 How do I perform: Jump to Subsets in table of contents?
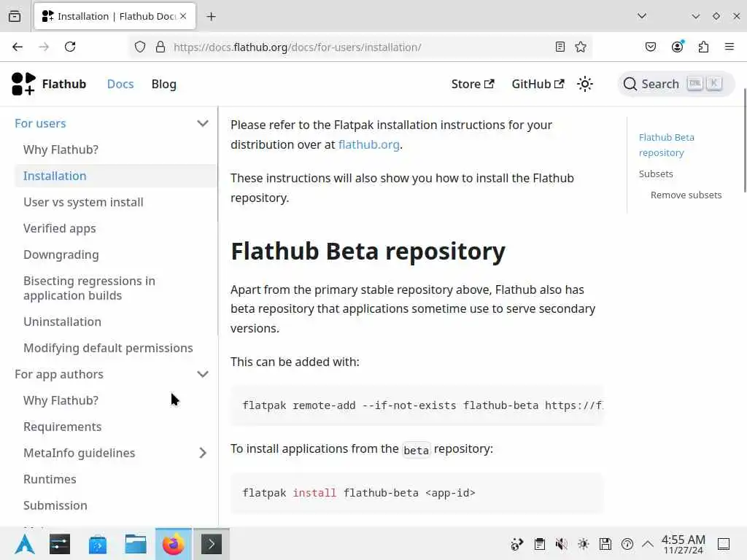tap(656, 174)
